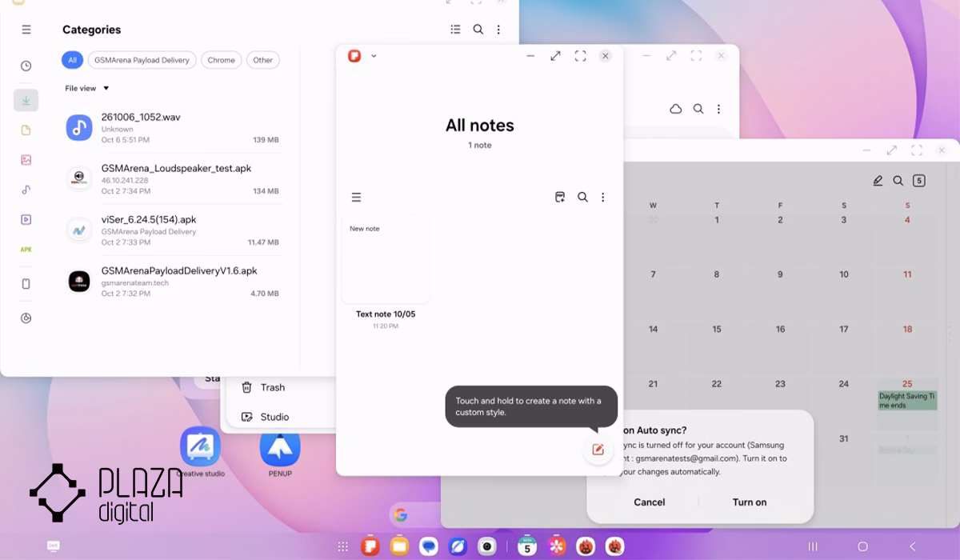Open Calendar app from taskbar
Viewport: 960px width, 560px height.
(x=526, y=546)
